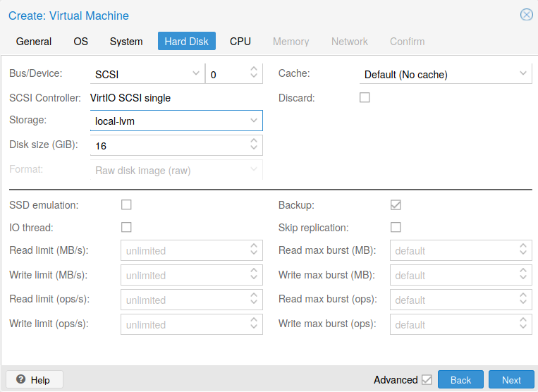Select the System tab

click(x=126, y=42)
